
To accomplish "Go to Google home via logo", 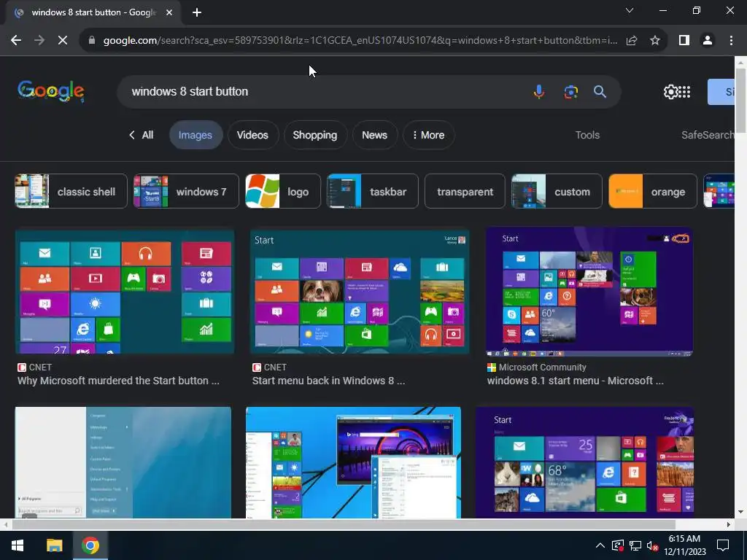I will tap(51, 91).
